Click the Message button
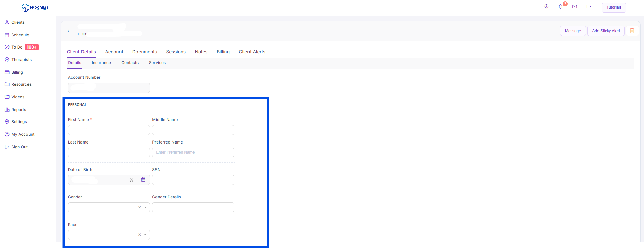The width and height of the screenshot is (644, 248). [573, 31]
